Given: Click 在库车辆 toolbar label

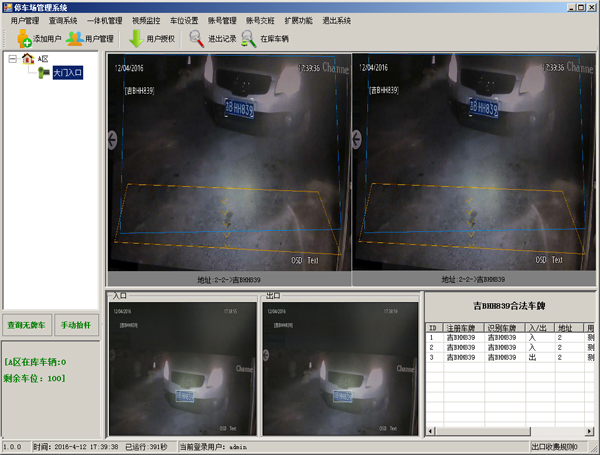Looking at the screenshot, I should (x=274, y=39).
